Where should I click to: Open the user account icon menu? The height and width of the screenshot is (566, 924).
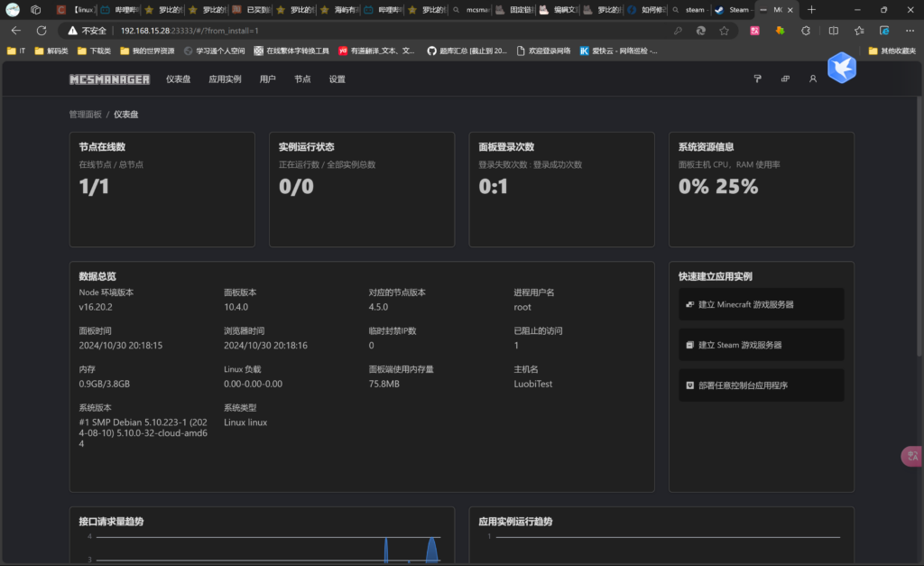click(812, 79)
